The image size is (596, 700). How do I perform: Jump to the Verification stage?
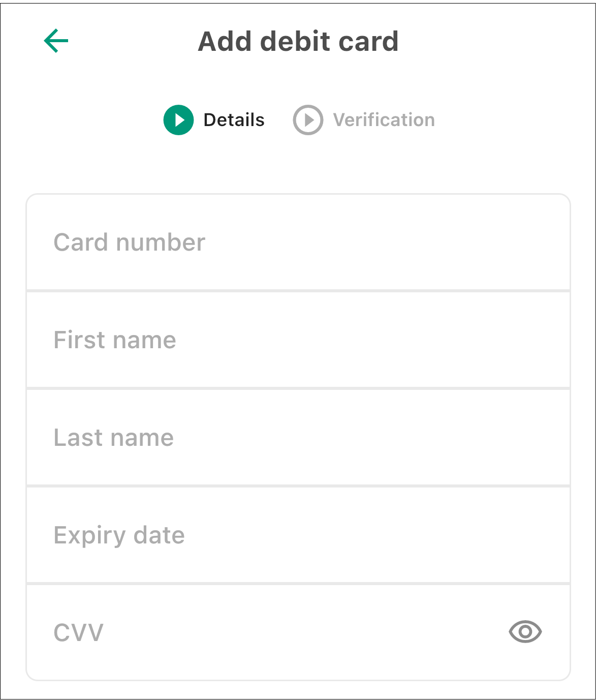click(x=364, y=120)
